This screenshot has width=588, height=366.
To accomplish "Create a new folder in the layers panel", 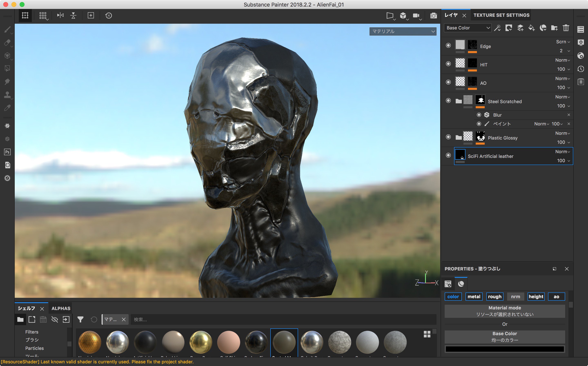I will (x=554, y=28).
